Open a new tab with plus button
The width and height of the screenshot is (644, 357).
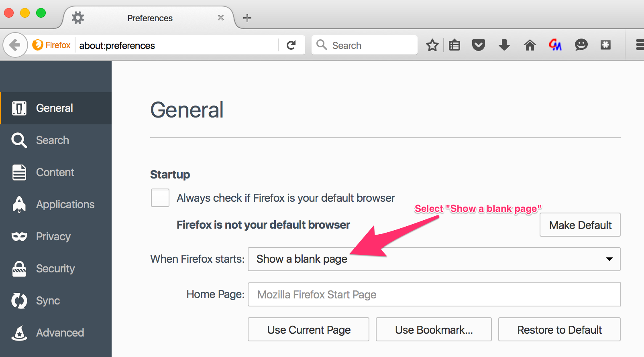[247, 18]
